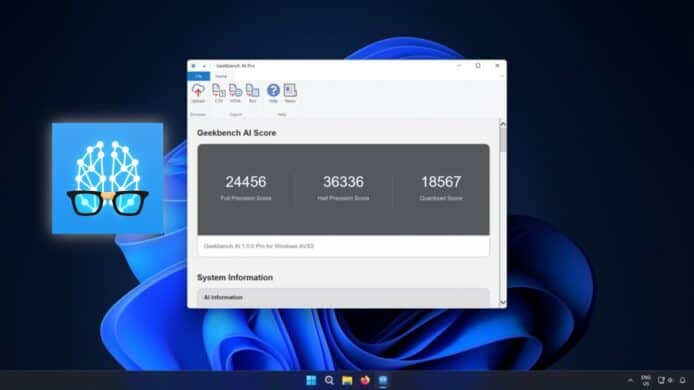The height and width of the screenshot is (390, 694).
Task: Open the volume icon in the system tray
Action: tap(670, 380)
